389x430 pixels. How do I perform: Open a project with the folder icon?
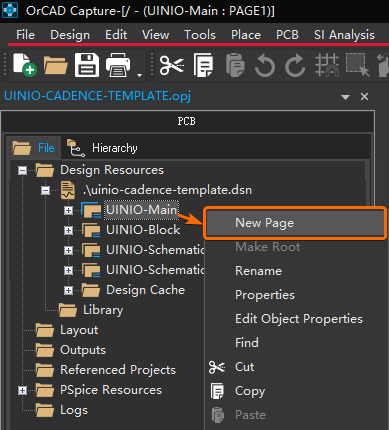coord(55,65)
